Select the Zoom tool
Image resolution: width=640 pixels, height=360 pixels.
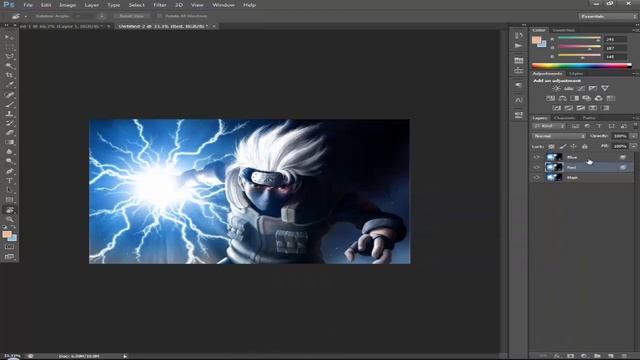click(9, 219)
